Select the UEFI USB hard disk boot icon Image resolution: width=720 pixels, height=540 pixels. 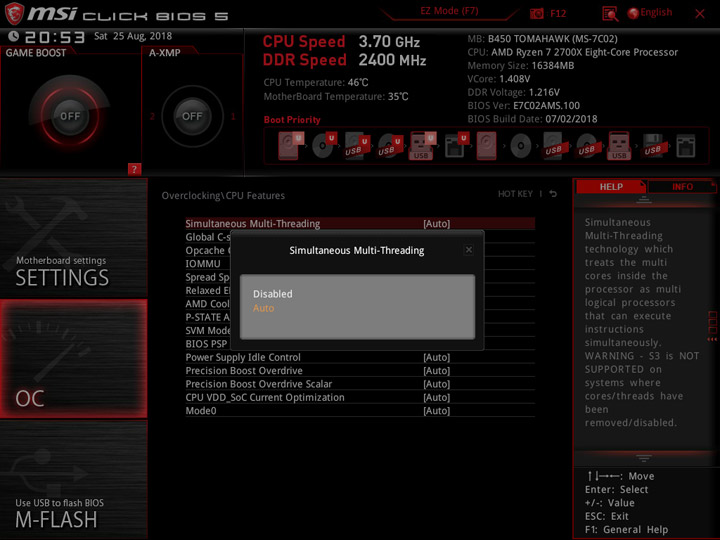pyautogui.click(x=357, y=146)
